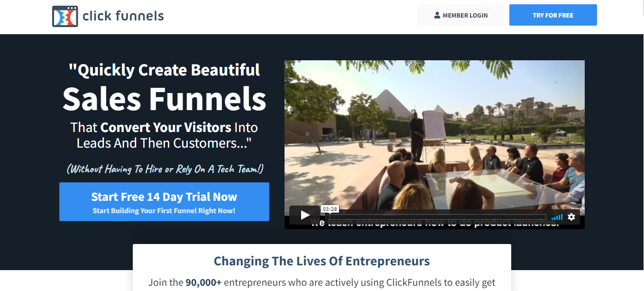644x291 pixels.
Task: Click the handwritten "Without Having To Hire" tagline
Action: [x=165, y=169]
